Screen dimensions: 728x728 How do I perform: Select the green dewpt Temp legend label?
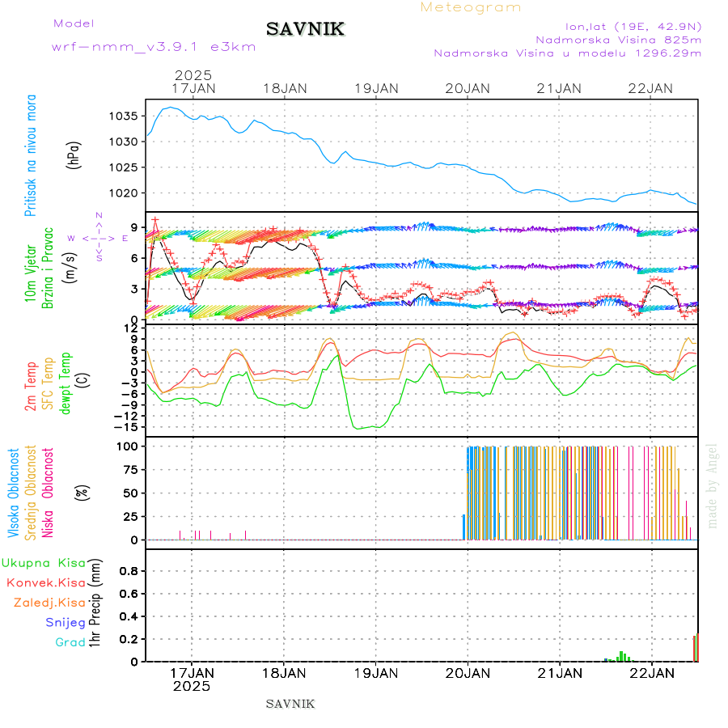[x=65, y=382]
